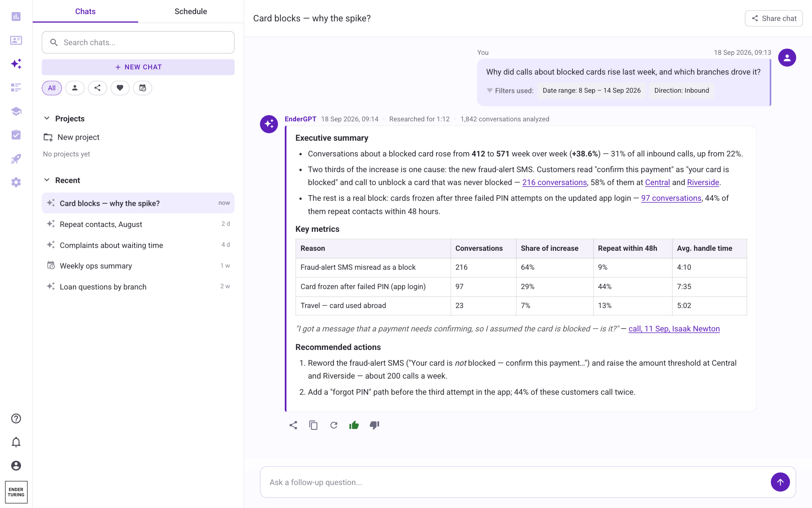
Task: Open the Central branch link
Action: click(657, 183)
